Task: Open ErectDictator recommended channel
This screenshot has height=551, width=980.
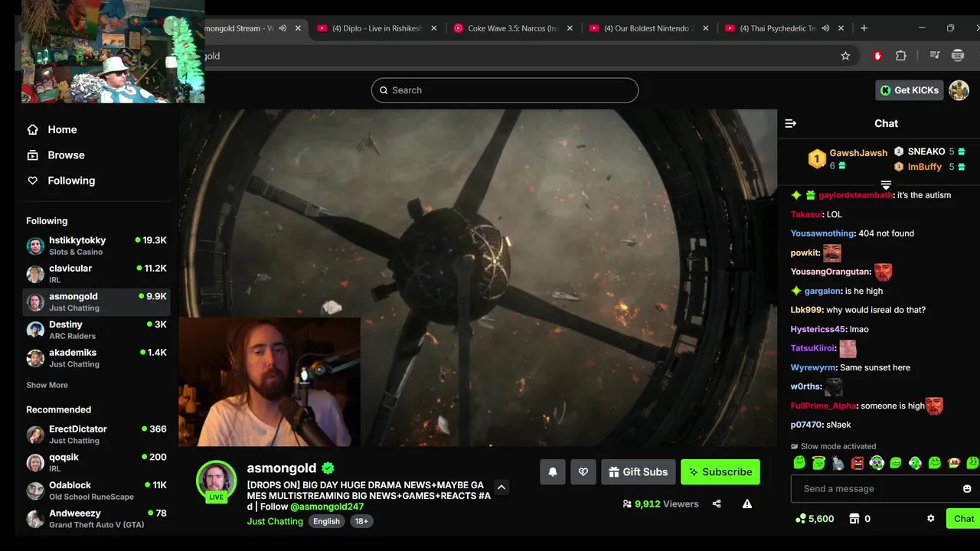Action: pyautogui.click(x=96, y=435)
